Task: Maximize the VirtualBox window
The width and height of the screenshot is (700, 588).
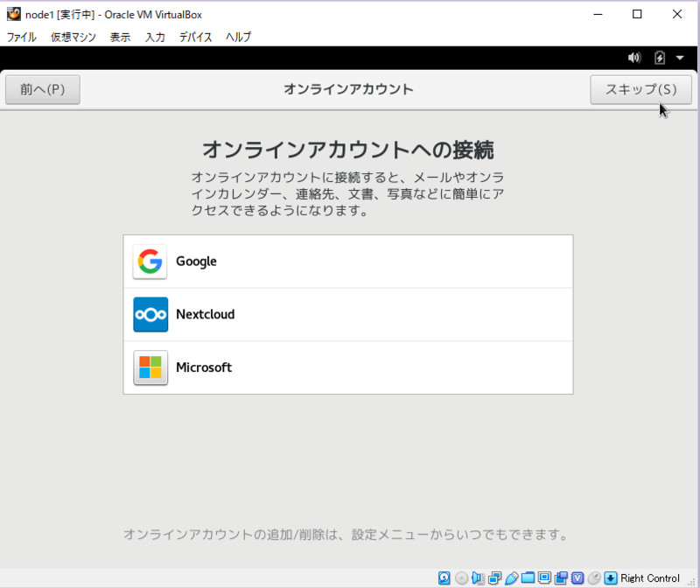Action: tap(638, 14)
